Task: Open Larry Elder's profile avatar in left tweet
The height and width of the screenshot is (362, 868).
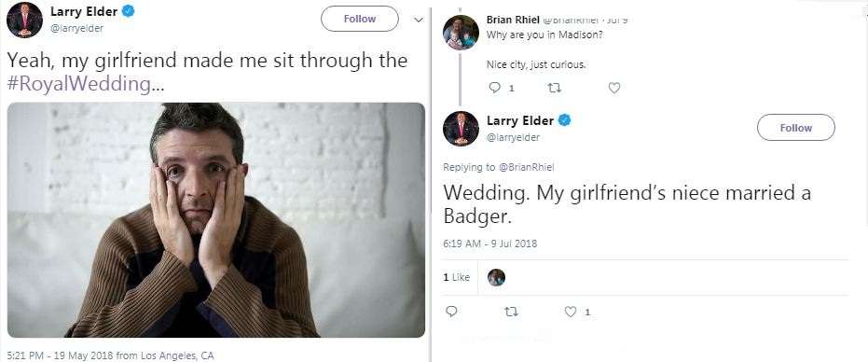Action: [x=24, y=20]
